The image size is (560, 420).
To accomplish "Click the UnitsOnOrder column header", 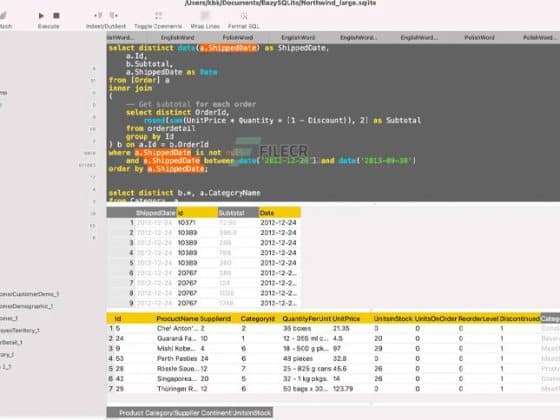I will pyautogui.click(x=436, y=319).
